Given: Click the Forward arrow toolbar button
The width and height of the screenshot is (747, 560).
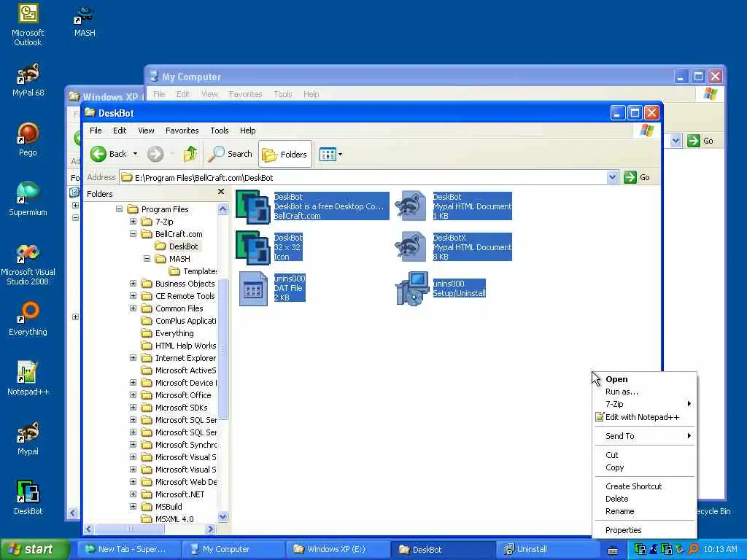Looking at the screenshot, I should pos(155,154).
